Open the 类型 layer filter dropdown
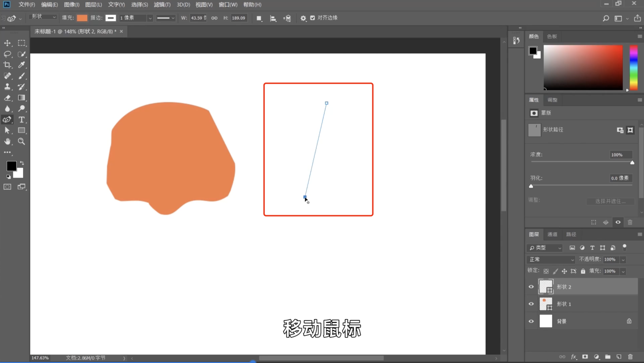 pyautogui.click(x=545, y=248)
